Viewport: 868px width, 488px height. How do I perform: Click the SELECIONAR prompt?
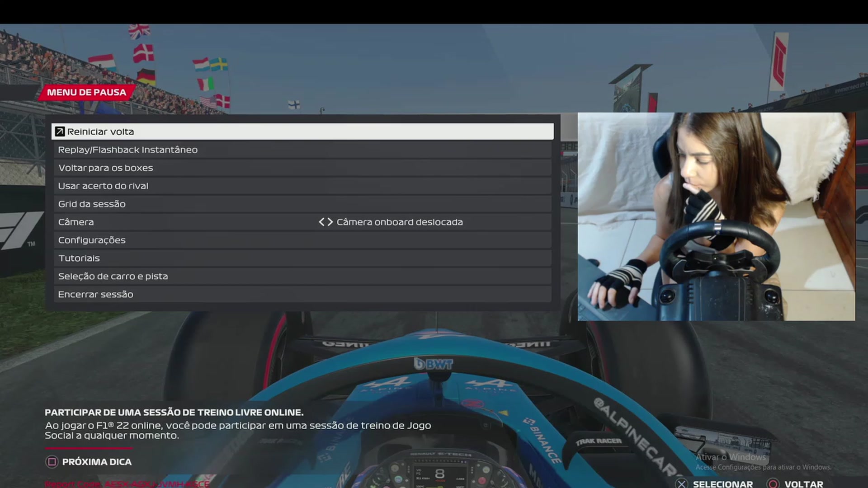(x=723, y=484)
